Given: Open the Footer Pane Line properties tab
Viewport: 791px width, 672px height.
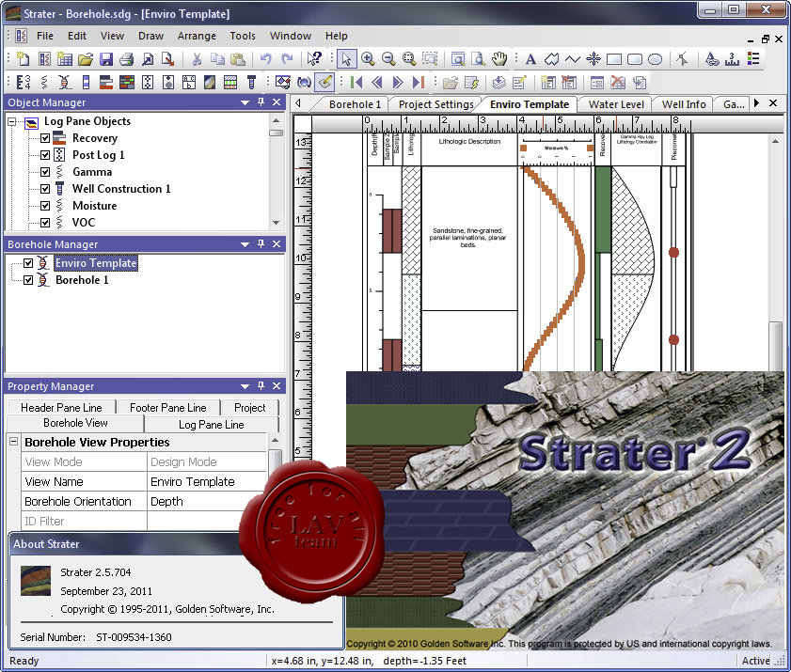Looking at the screenshot, I should click(x=168, y=407).
